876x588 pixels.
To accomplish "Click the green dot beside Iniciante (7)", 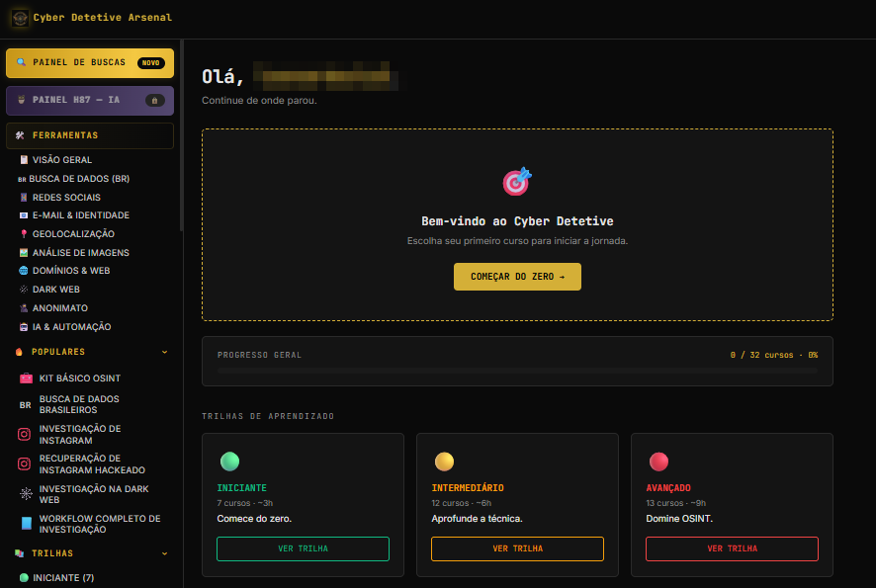I will [24, 577].
